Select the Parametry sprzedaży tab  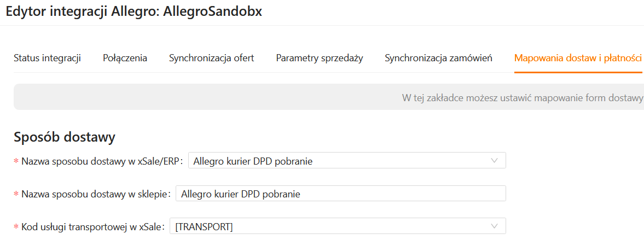click(320, 58)
